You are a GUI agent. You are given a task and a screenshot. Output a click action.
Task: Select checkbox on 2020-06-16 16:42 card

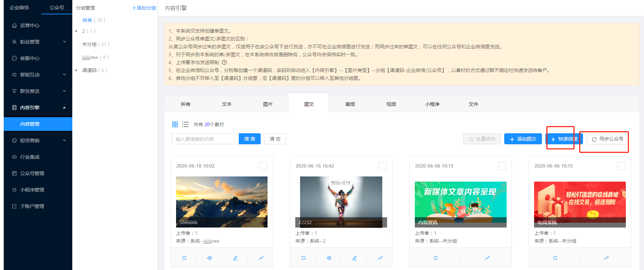click(x=383, y=166)
